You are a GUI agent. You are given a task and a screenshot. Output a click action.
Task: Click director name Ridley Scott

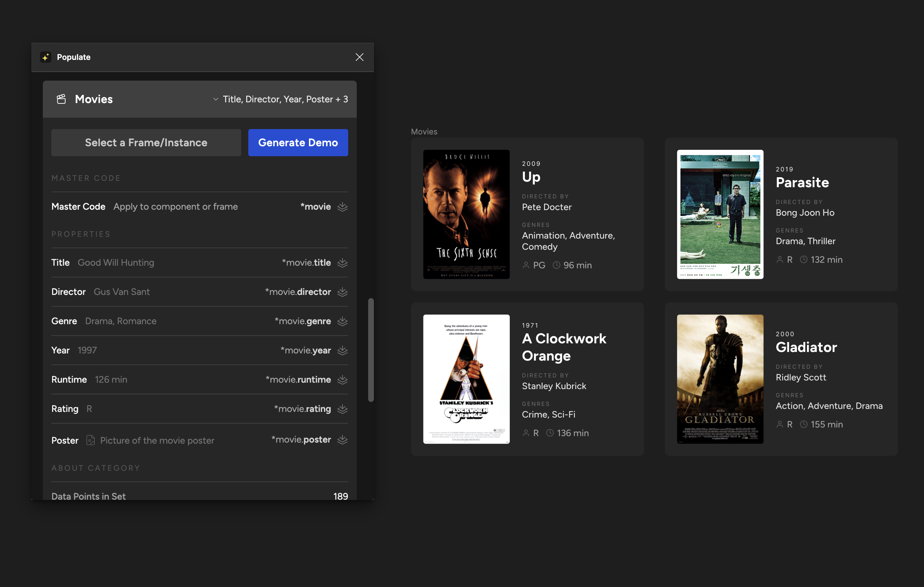[x=801, y=378]
